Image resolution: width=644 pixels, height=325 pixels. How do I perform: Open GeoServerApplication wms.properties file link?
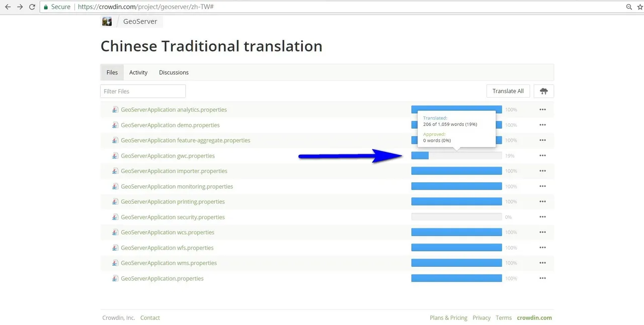coord(169,263)
